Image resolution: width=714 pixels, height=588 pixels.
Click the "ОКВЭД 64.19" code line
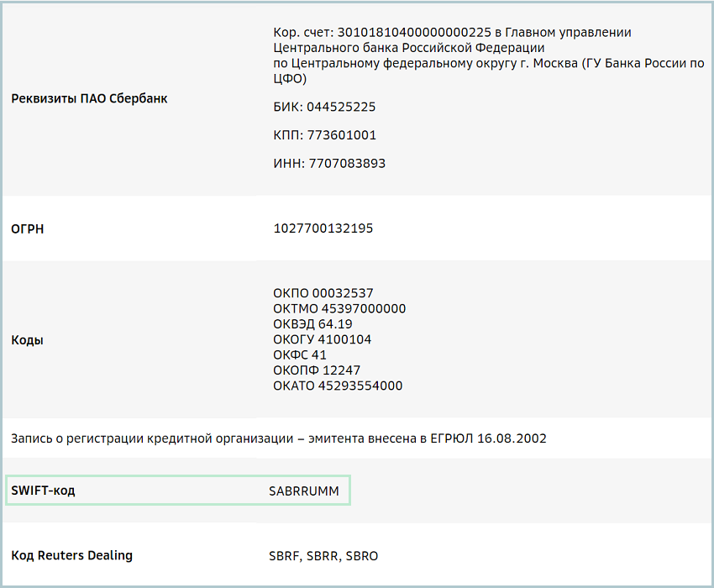click(x=312, y=324)
